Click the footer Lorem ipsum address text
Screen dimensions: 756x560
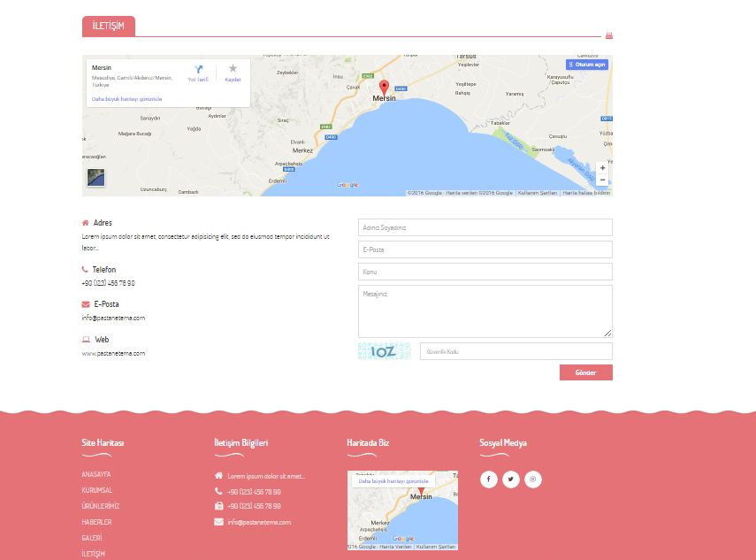coord(266,476)
